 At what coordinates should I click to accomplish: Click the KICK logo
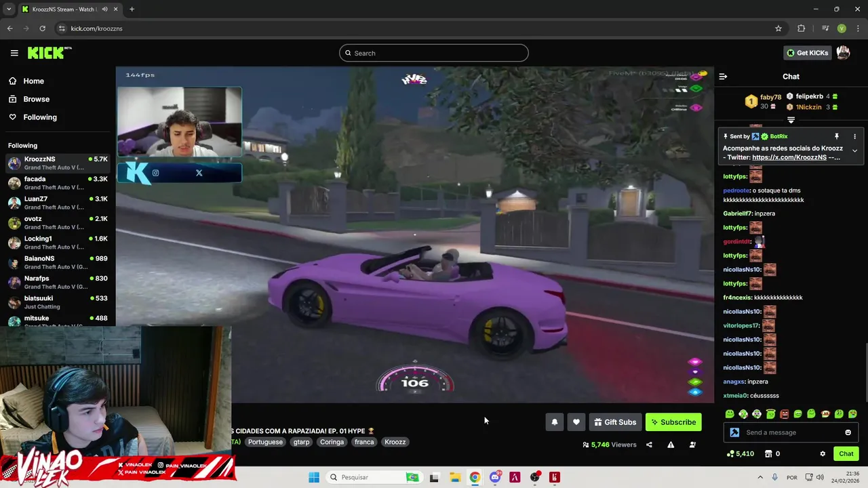49,53
